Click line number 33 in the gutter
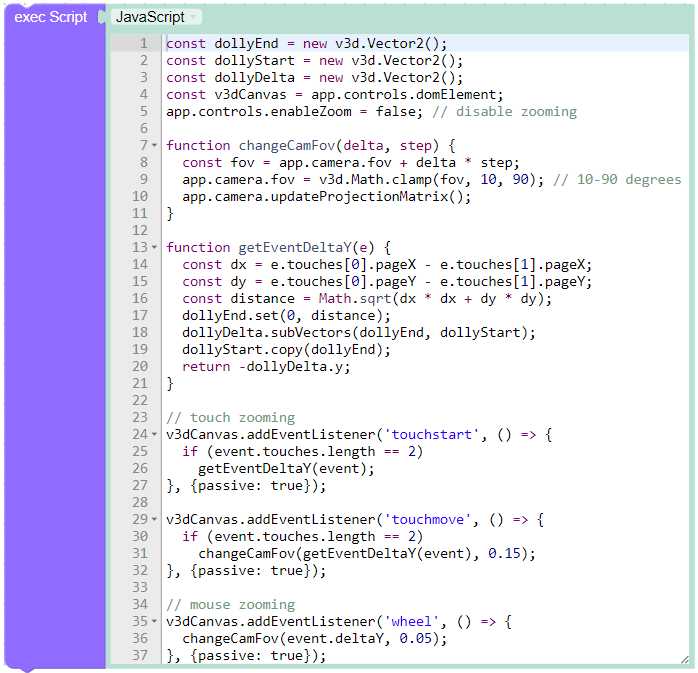 (140, 587)
